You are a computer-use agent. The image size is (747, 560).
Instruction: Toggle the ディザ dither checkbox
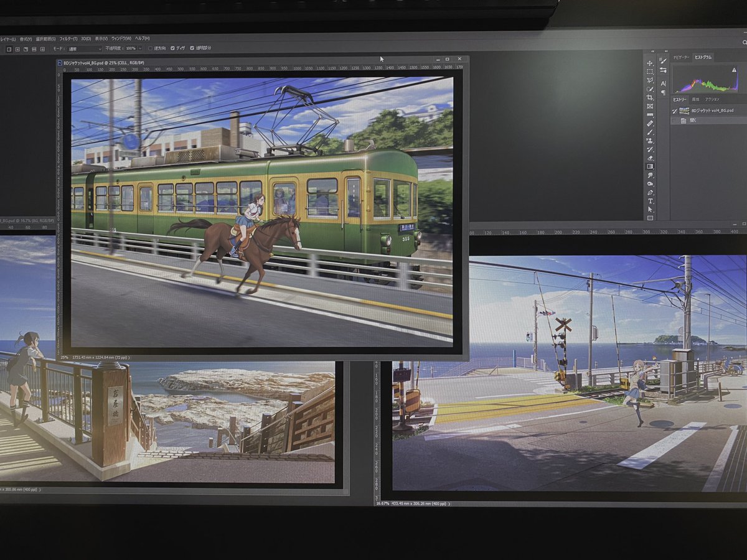[x=172, y=49]
